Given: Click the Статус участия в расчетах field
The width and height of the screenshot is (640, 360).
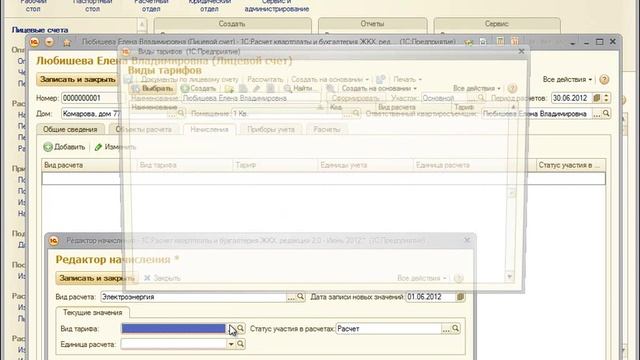Looking at the screenshot, I should 389,329.
